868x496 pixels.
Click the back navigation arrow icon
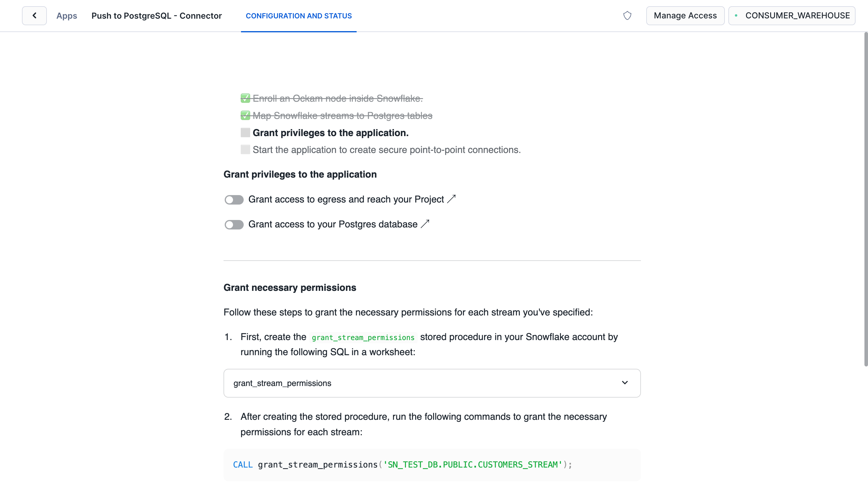click(x=35, y=15)
